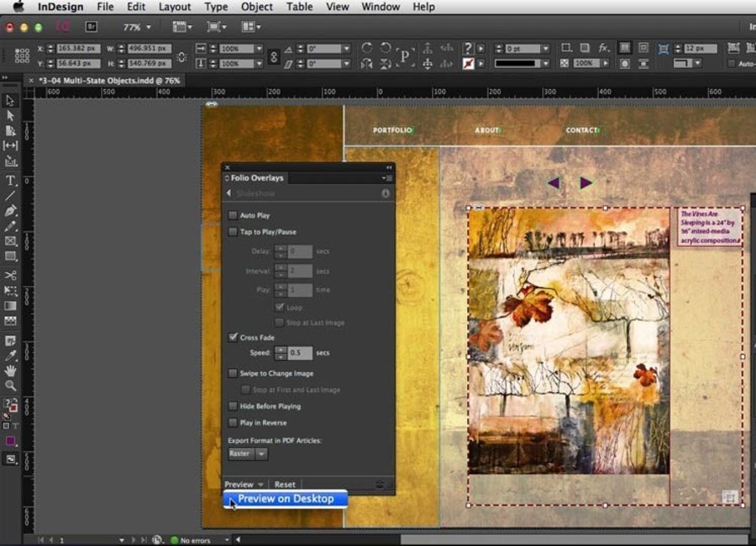The width and height of the screenshot is (756, 546).
Task: Open Adobe Bridge via Br icon
Action: click(x=91, y=27)
